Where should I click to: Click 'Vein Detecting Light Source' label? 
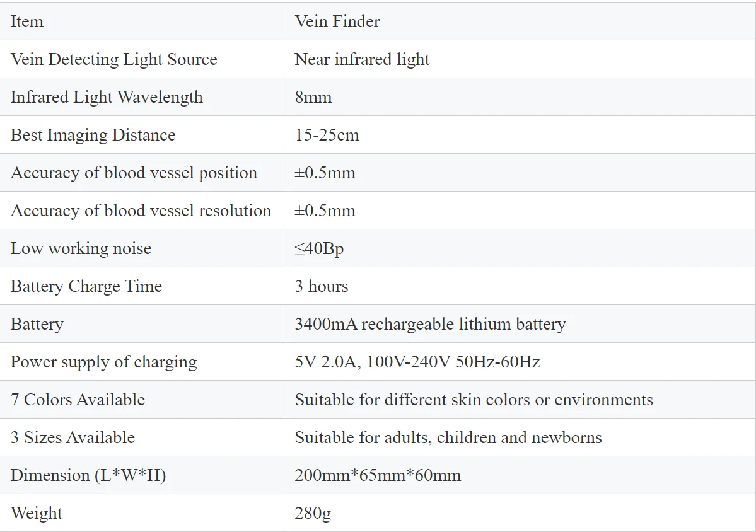pos(113,59)
